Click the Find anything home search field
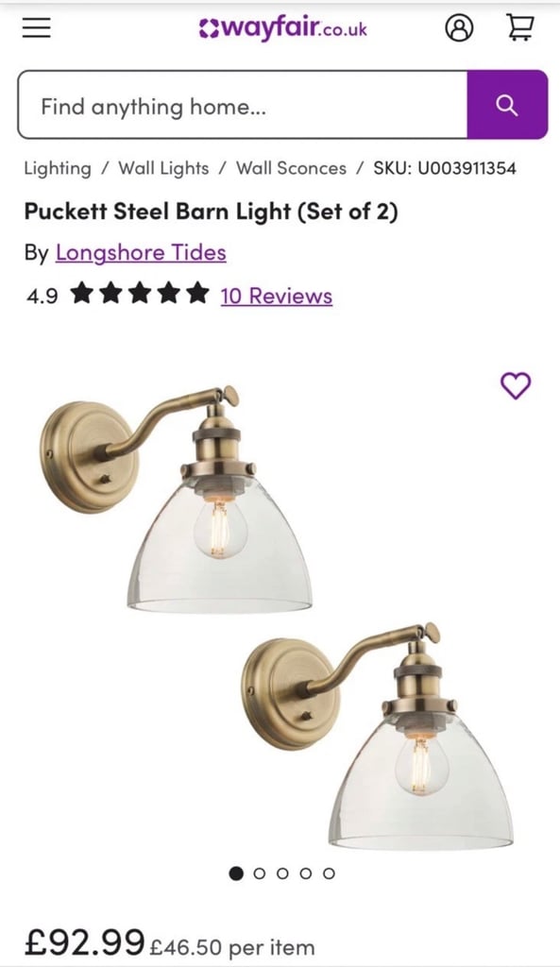 pyautogui.click(x=243, y=105)
